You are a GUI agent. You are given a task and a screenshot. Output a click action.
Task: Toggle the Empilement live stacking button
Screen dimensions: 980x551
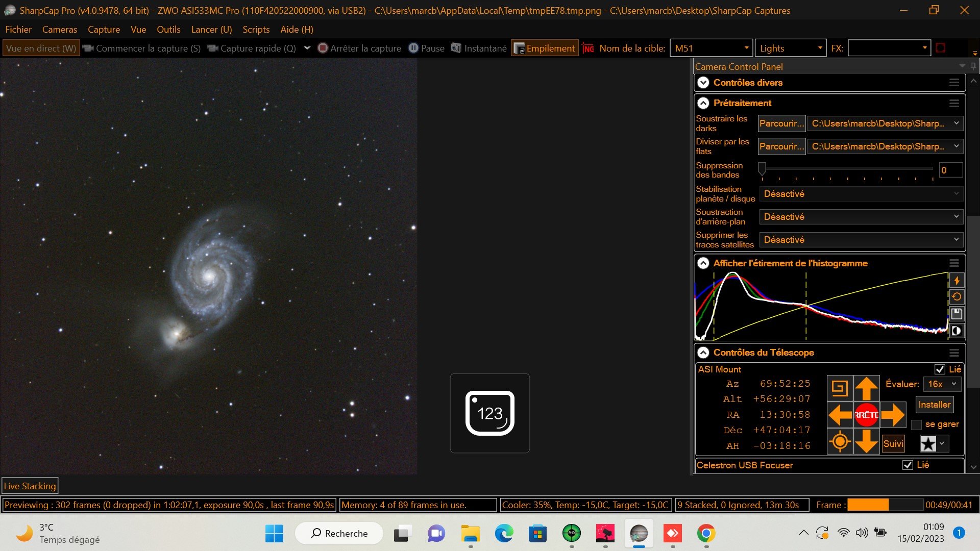pyautogui.click(x=545, y=48)
